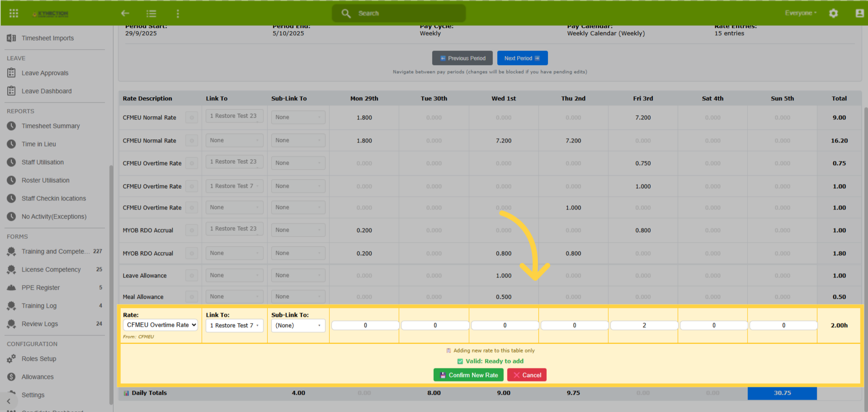Go to Leave Approvals

click(45, 73)
